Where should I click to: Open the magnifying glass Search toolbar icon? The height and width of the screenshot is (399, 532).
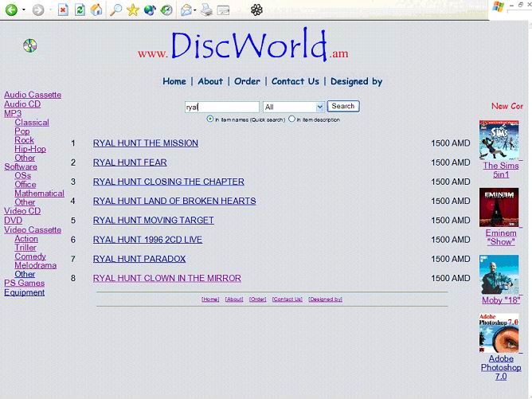pyautogui.click(x=115, y=10)
